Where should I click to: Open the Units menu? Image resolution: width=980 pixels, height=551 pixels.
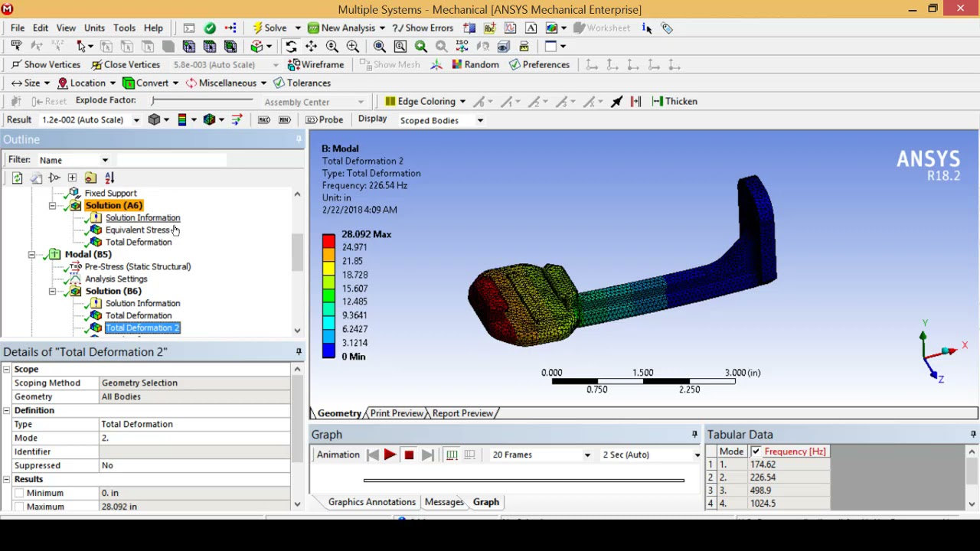[x=94, y=28]
